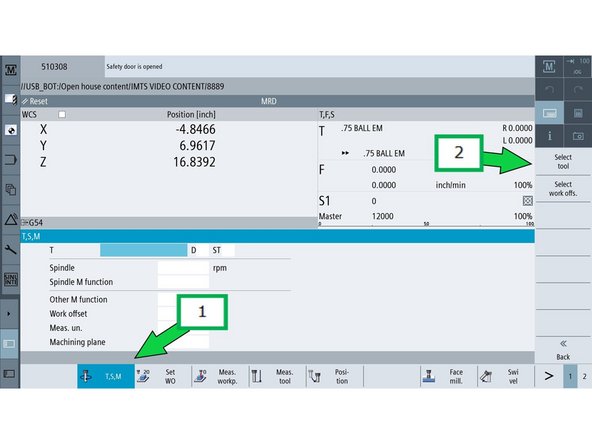
Task: Click the inch/min feed unit text
Action: [x=450, y=185]
